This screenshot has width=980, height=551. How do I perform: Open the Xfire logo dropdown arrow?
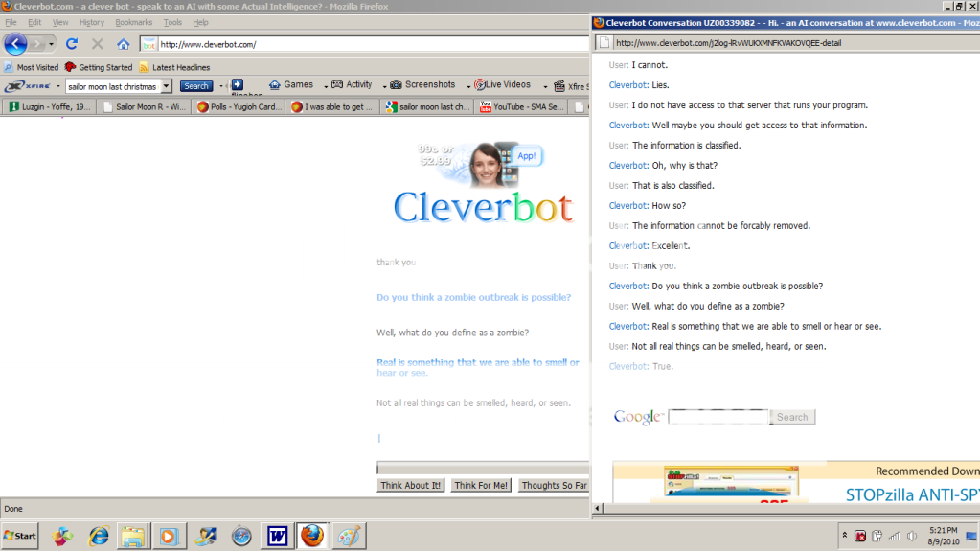[58, 86]
